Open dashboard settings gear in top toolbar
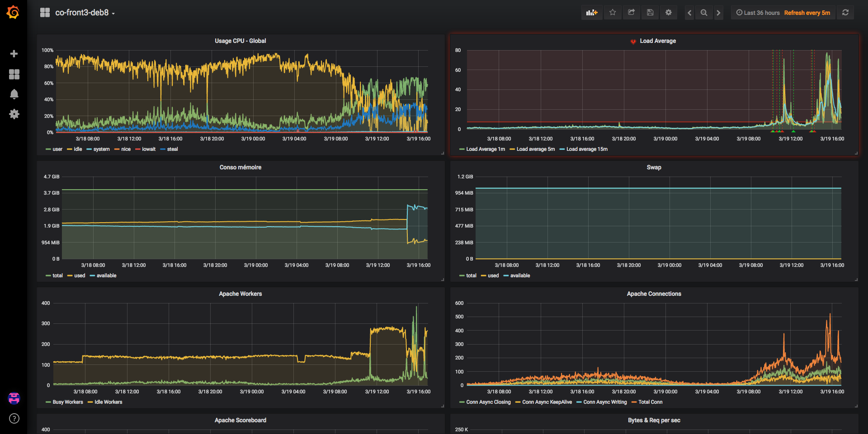 click(669, 13)
